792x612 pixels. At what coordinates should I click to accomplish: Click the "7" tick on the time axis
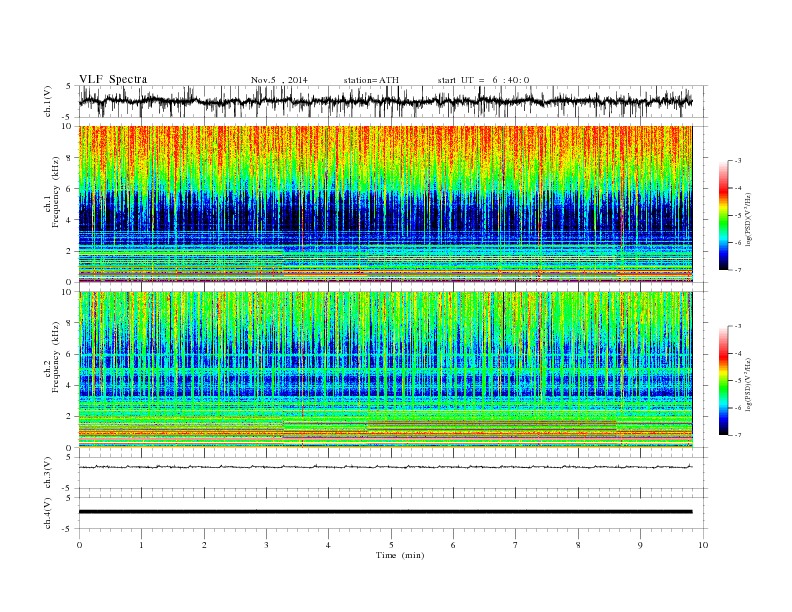point(515,545)
